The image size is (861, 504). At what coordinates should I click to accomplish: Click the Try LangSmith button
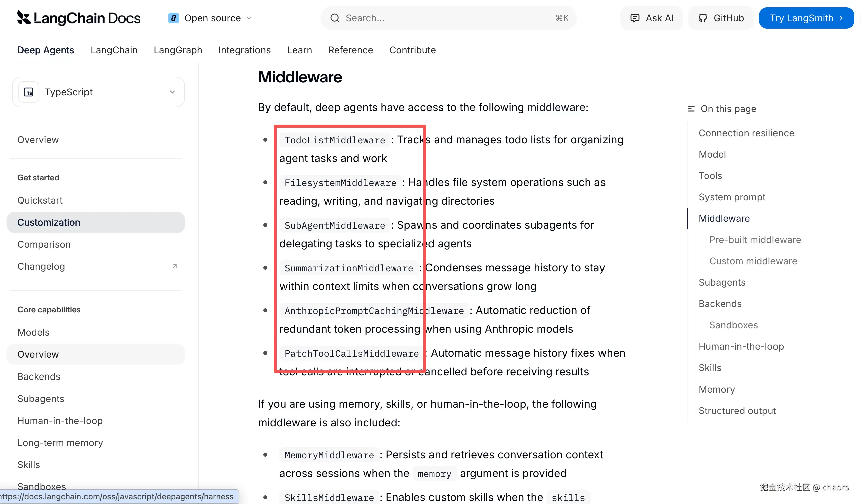(x=806, y=18)
